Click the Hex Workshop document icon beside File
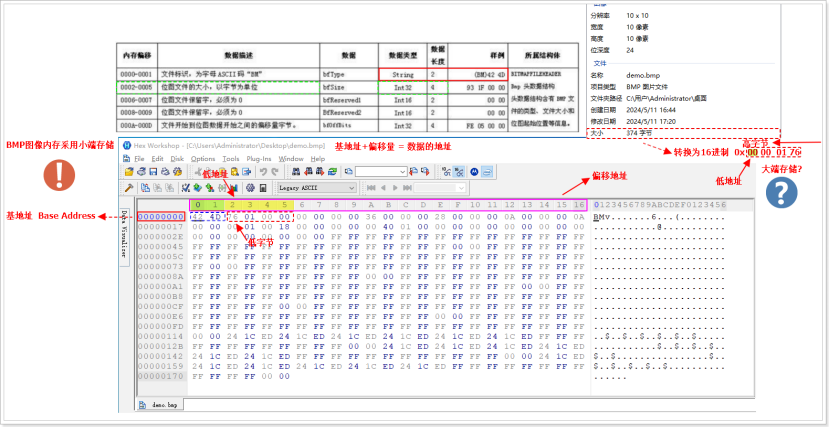The image size is (829, 428). 126,159
